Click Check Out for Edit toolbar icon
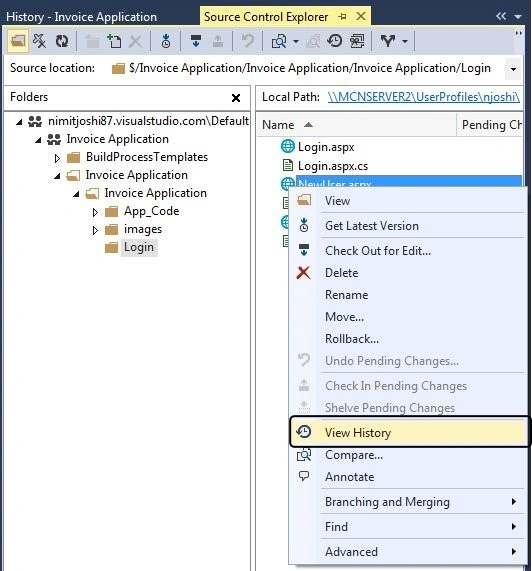Viewport: 532px width, 571px height. tap(196, 41)
